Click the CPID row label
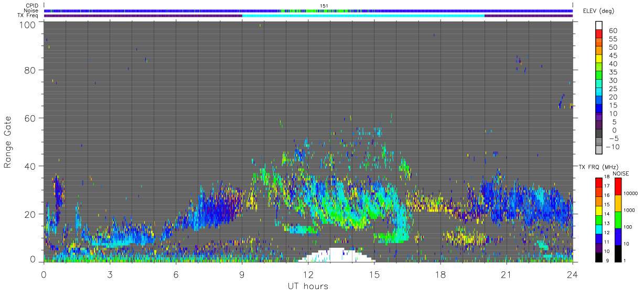The height and width of the screenshot is (297, 644). tap(33, 6)
